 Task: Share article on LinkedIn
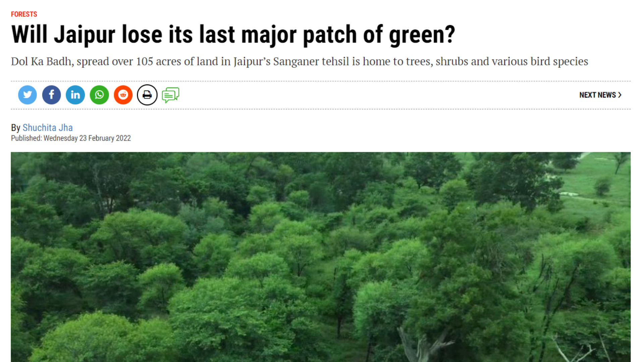click(75, 95)
